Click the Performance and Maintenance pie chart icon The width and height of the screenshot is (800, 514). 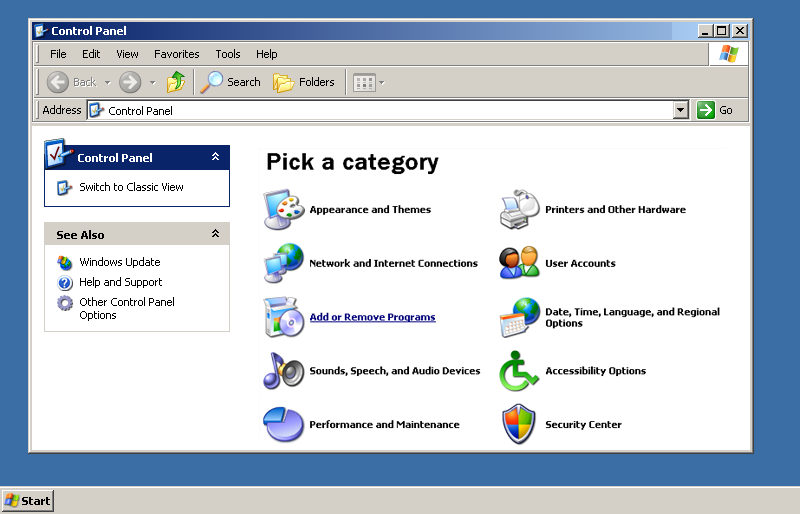284,424
